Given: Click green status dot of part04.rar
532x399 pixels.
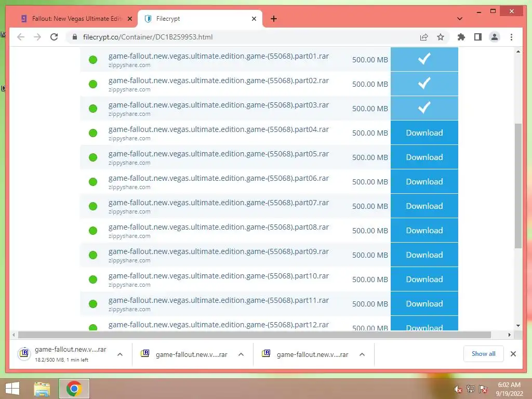Looking at the screenshot, I should tap(93, 133).
